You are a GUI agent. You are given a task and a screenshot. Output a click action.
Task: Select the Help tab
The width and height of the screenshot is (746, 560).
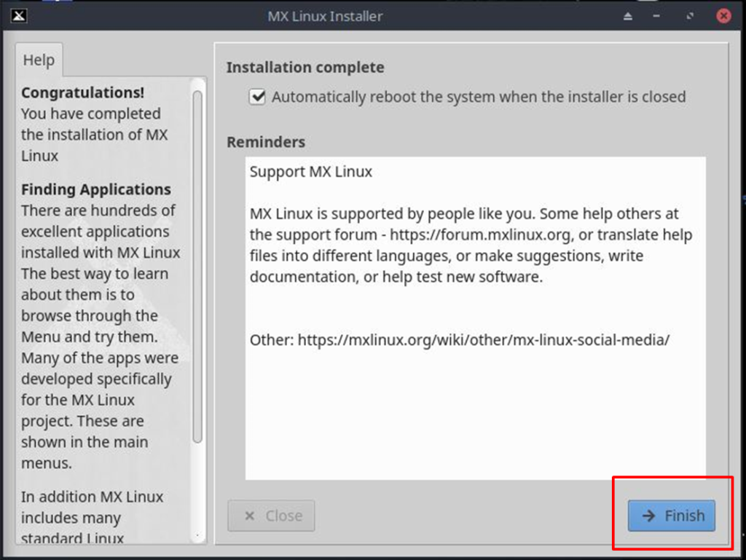click(39, 60)
